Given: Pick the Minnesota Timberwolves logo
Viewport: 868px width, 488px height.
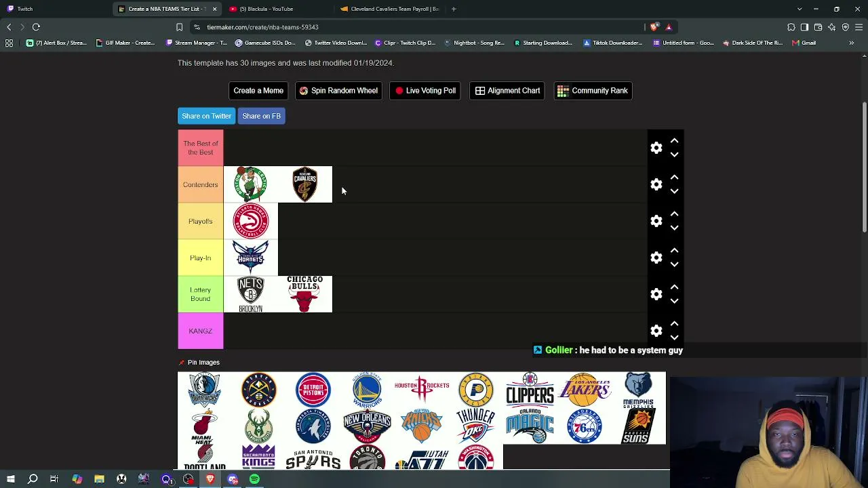Looking at the screenshot, I should (313, 426).
